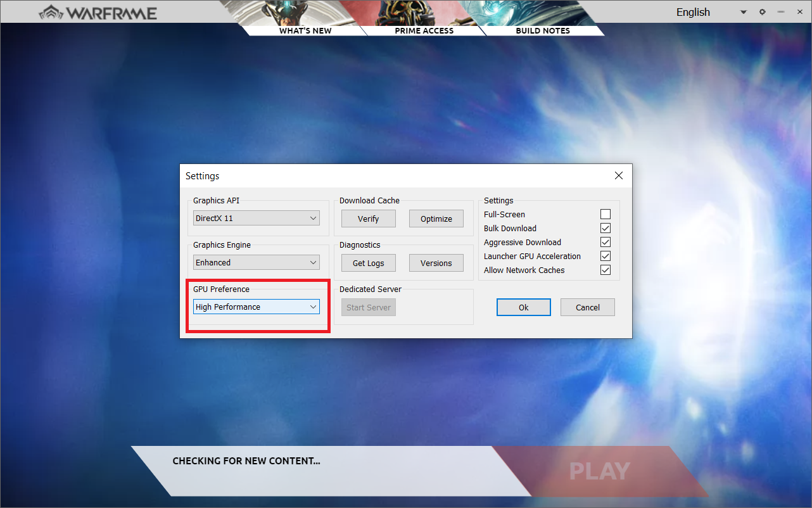Click the 'CHECKING FOR NEW CONTENT...' status text
The image size is (812, 508).
point(246,461)
